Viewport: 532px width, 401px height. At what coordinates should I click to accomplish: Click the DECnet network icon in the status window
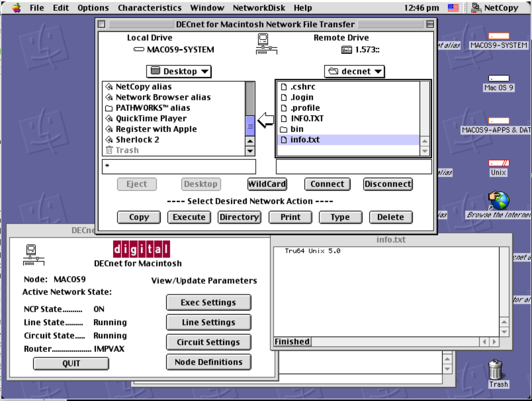click(33, 255)
